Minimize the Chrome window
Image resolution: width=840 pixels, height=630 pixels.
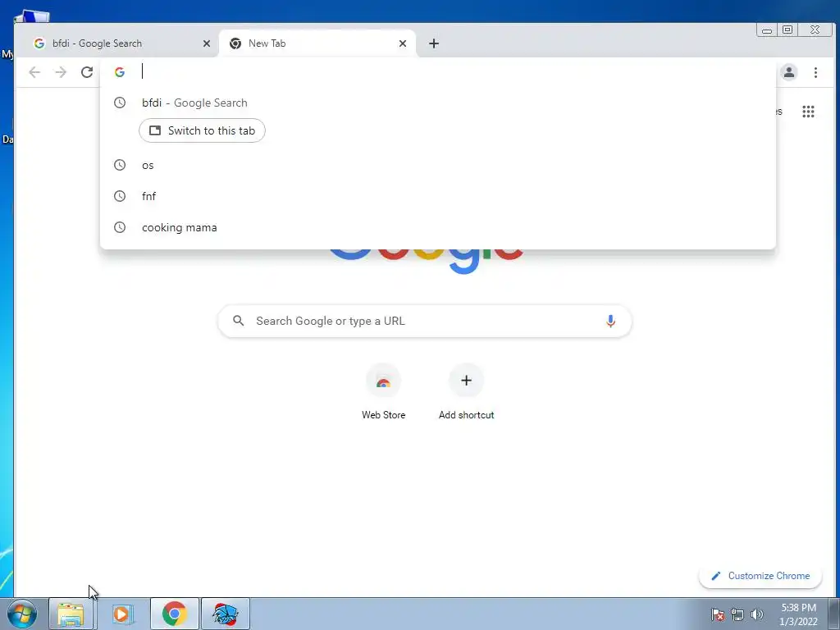(x=767, y=30)
